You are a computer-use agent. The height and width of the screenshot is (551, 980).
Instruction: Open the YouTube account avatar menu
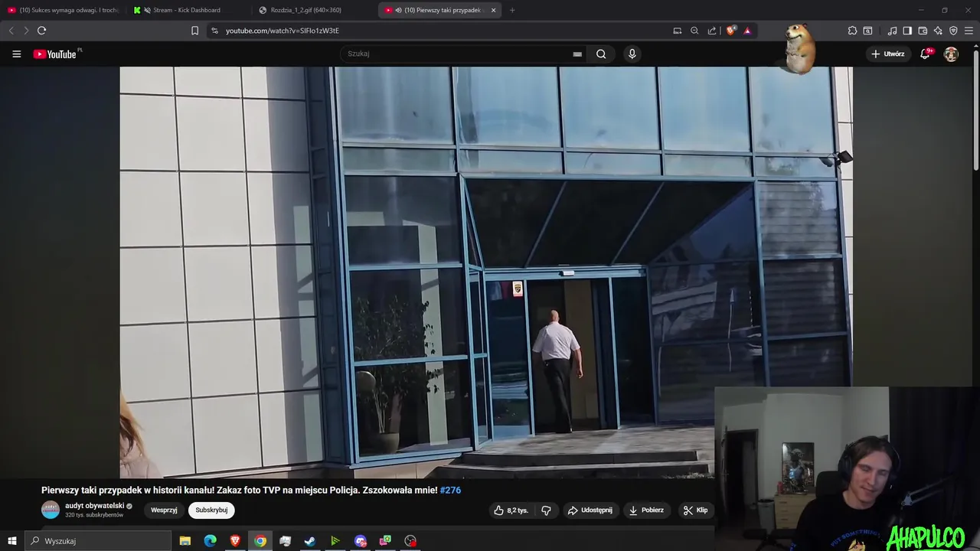click(951, 54)
